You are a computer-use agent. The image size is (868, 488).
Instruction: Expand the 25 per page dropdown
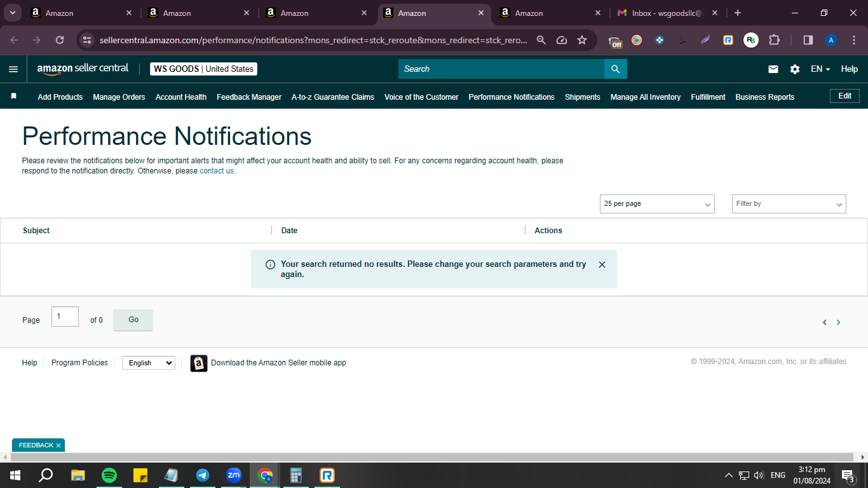coord(657,204)
